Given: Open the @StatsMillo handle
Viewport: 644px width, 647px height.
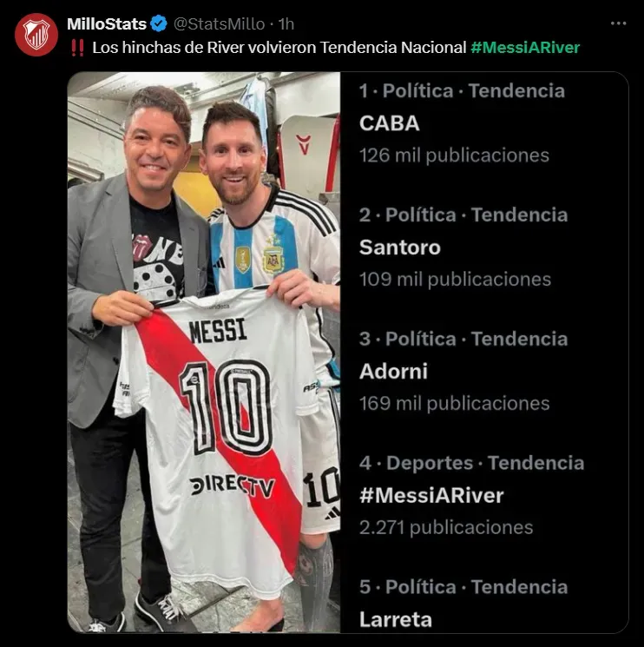Looking at the screenshot, I should (x=219, y=24).
